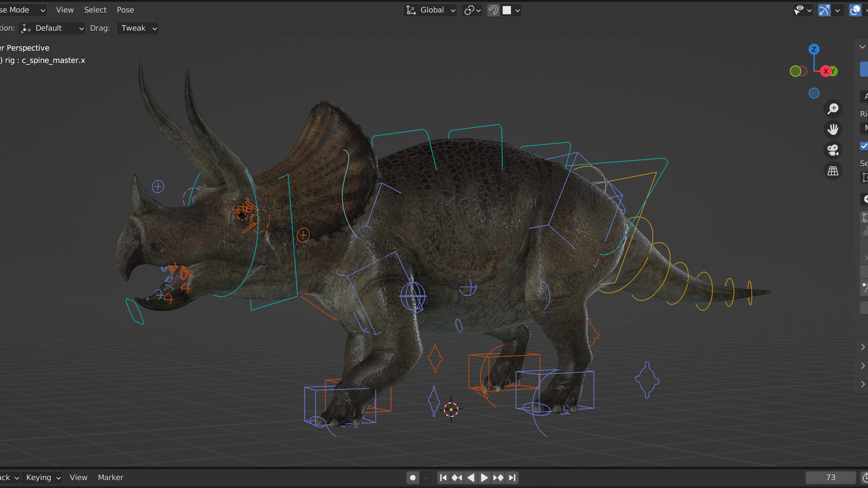Select the blue box rear foot controller
Image resolution: width=868 pixels, height=488 pixels.
pos(555,391)
